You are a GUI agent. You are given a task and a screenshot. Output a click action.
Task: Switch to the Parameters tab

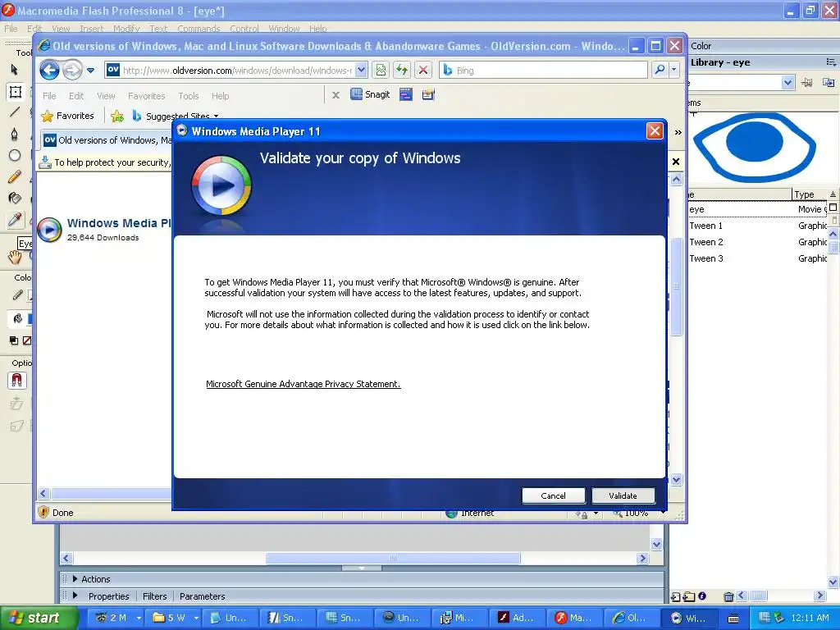[202, 596]
